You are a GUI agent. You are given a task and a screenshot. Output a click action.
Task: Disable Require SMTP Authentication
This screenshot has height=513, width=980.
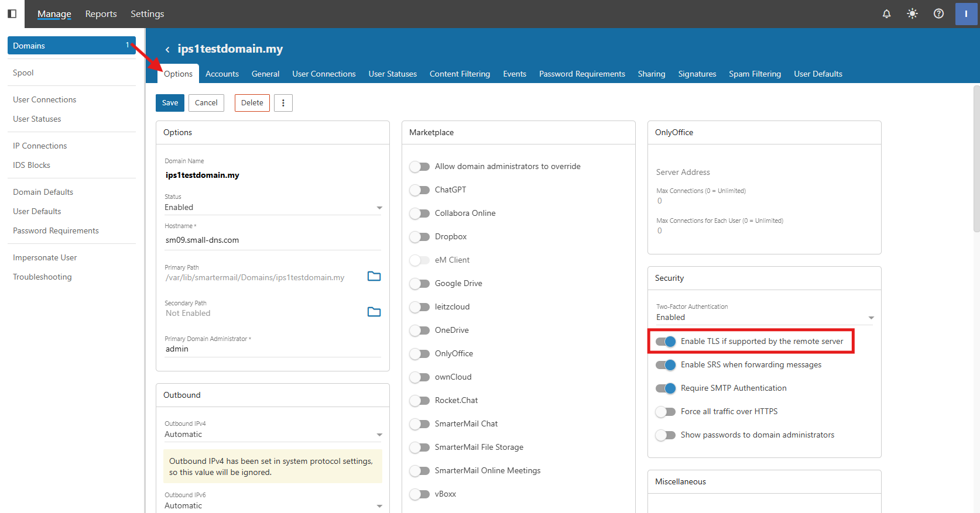(666, 388)
